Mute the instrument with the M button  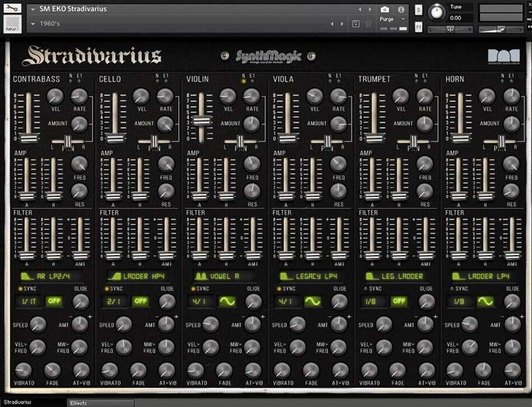click(418, 26)
